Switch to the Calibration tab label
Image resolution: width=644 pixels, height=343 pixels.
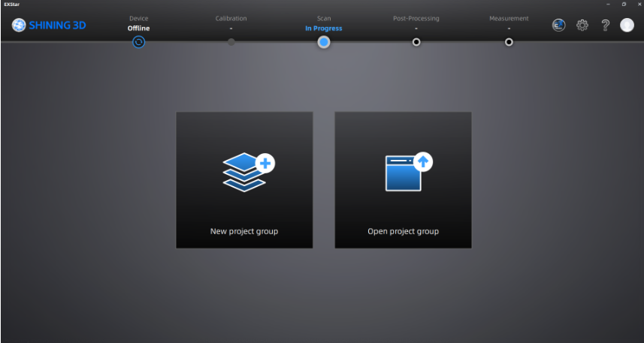[x=231, y=18]
